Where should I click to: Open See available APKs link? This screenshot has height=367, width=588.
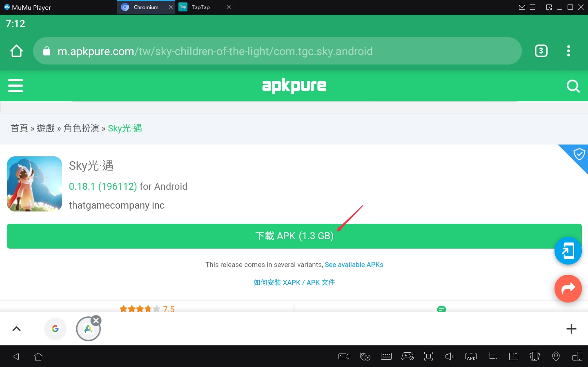click(354, 265)
